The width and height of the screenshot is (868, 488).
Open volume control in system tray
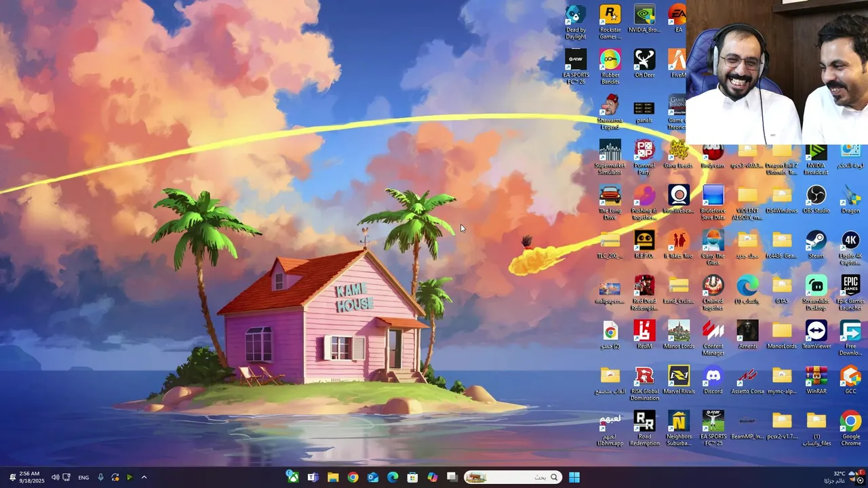coord(55,477)
